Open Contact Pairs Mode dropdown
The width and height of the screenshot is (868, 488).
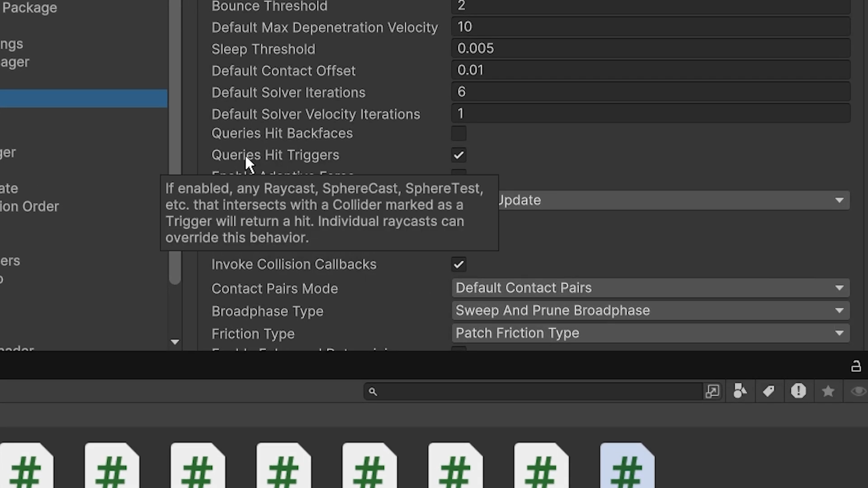[650, 288]
